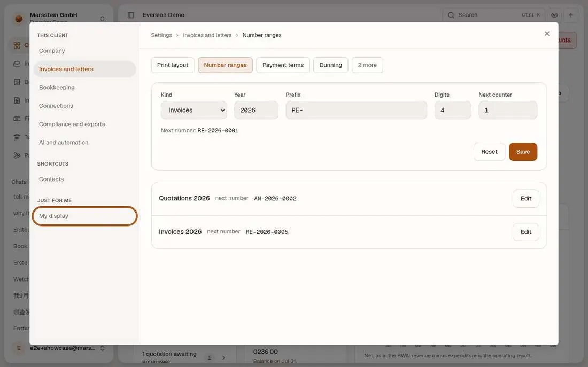Reset the number range form

(x=489, y=152)
